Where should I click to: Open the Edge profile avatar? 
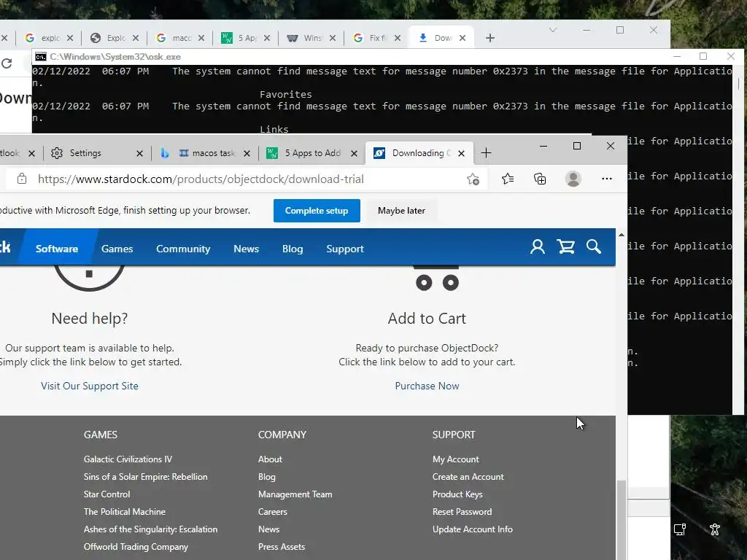point(573,179)
